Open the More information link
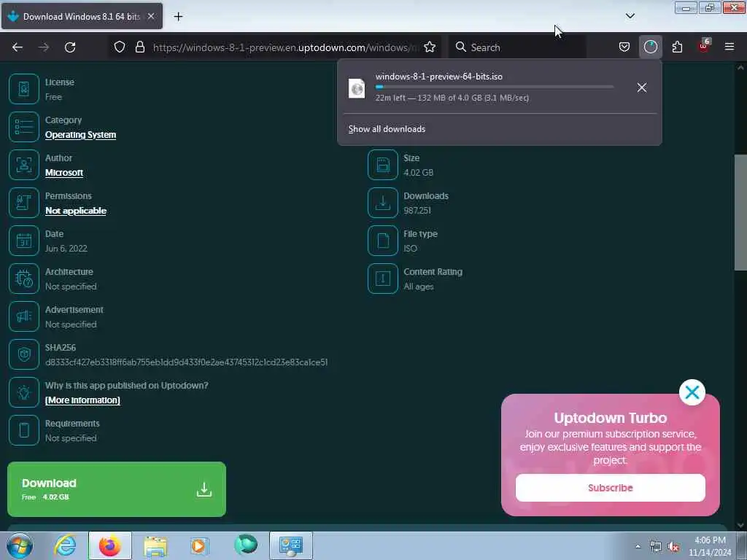Screen dimensions: 747x560 click(82, 400)
